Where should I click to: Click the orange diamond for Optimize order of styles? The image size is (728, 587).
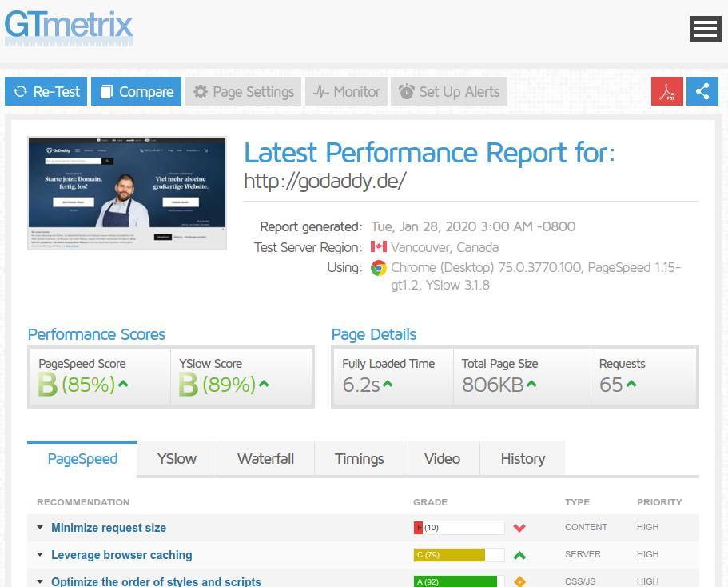click(x=519, y=581)
